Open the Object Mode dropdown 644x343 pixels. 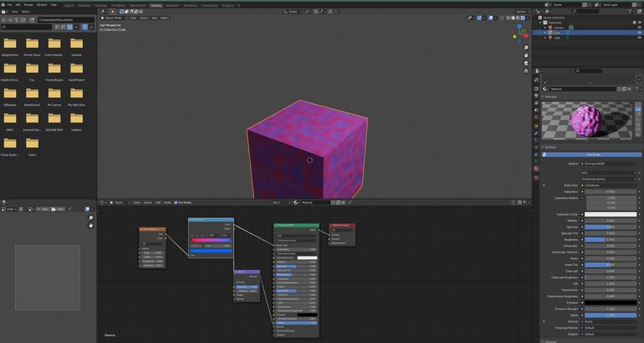coord(113,17)
